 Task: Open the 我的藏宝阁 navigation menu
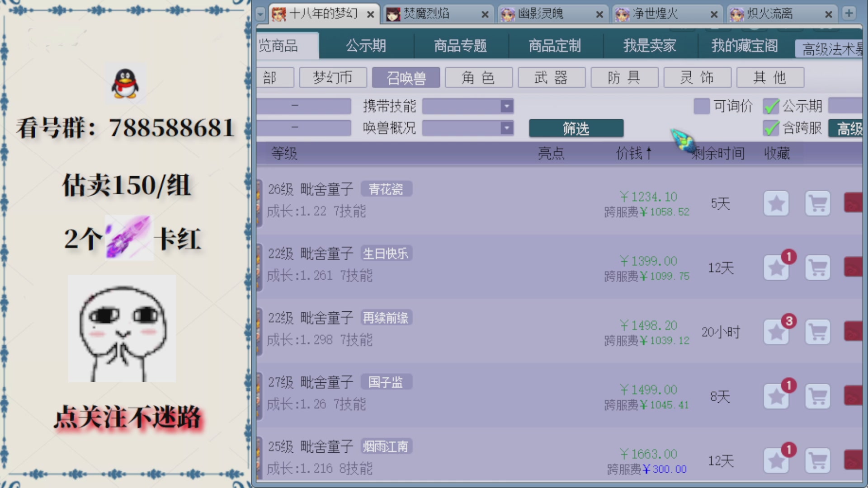745,46
